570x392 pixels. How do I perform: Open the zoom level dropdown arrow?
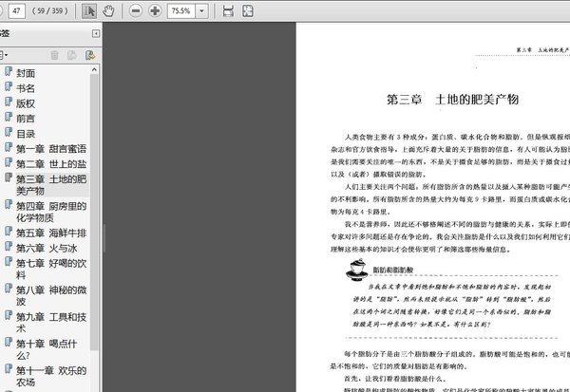(x=201, y=10)
